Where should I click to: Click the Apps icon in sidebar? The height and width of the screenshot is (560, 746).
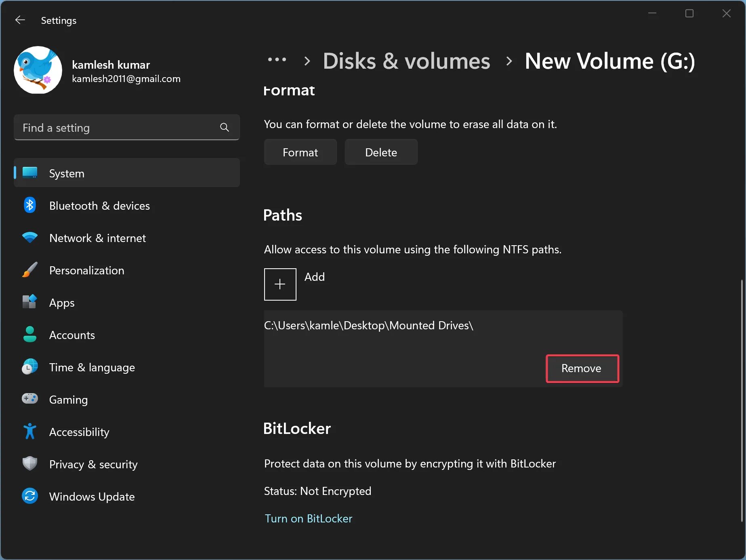pos(30,302)
